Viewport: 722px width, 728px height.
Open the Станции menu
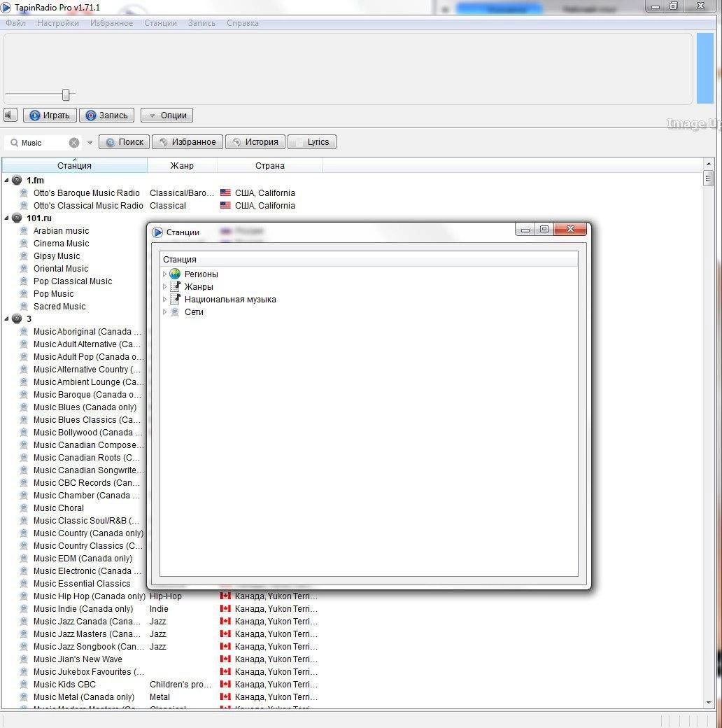pyautogui.click(x=160, y=22)
